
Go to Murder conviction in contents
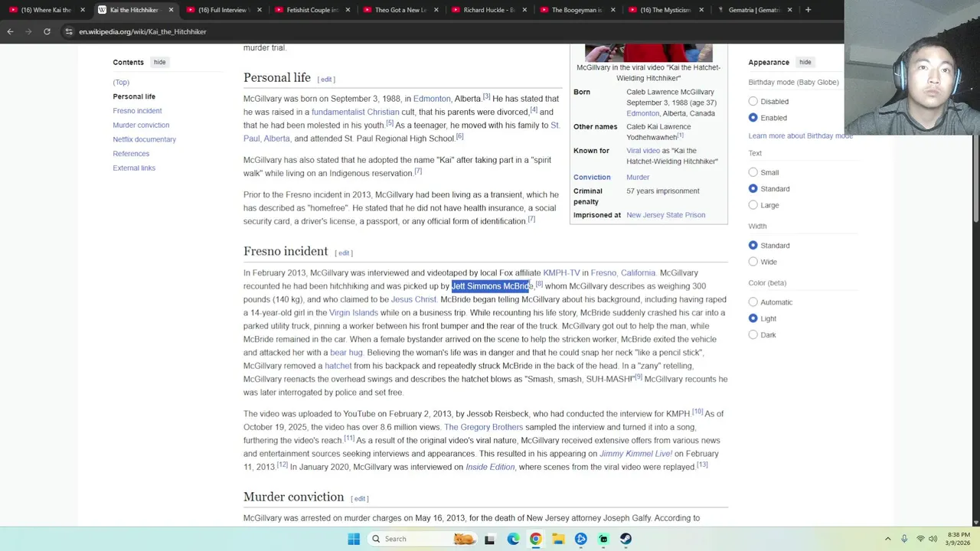[x=141, y=125]
